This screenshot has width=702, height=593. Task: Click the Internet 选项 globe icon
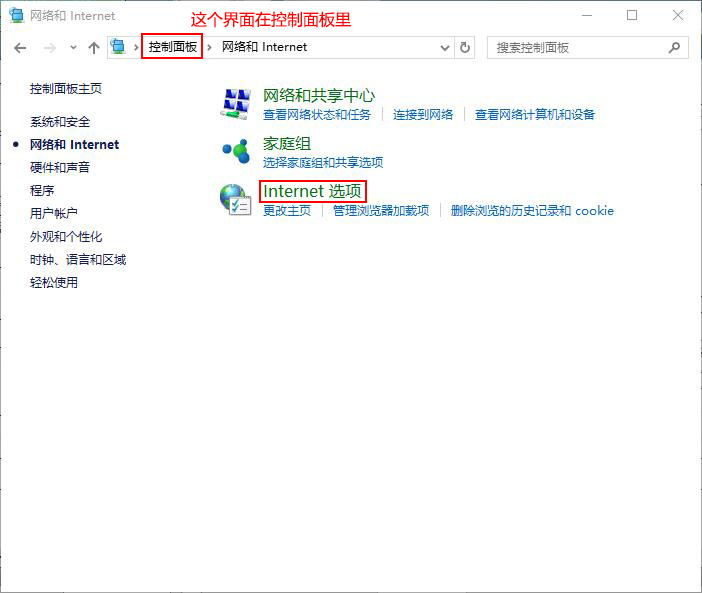pyautogui.click(x=235, y=200)
